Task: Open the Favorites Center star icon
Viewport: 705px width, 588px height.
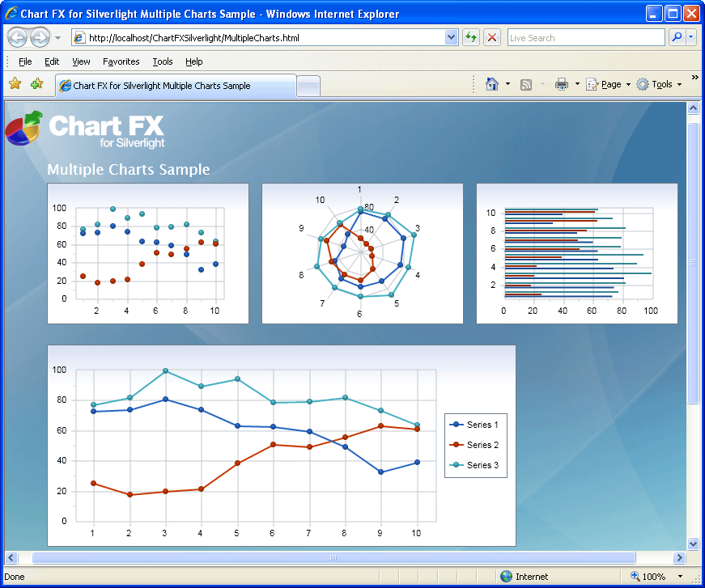Action: [14, 83]
